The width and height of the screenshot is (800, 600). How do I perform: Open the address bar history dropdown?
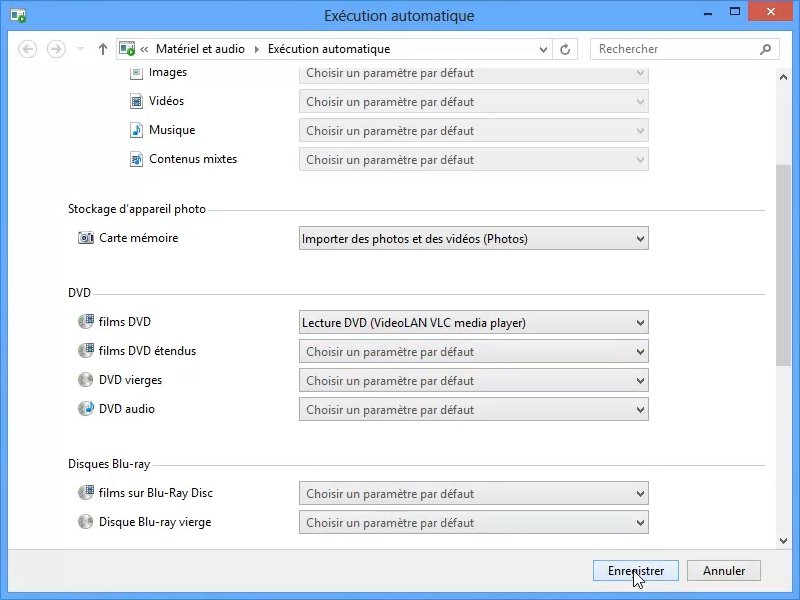tap(543, 49)
